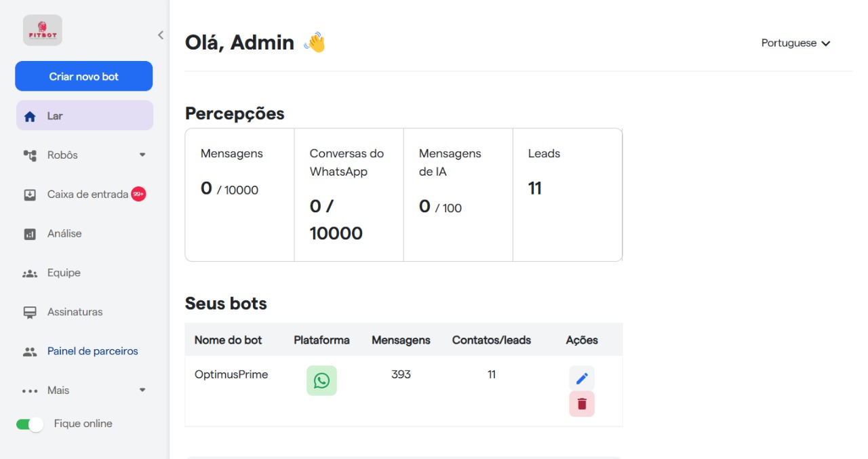Click the Análise chart icon
This screenshot has height=459, width=868.
30,234
